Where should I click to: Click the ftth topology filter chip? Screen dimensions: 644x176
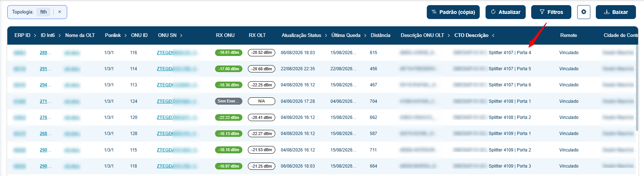point(43,12)
